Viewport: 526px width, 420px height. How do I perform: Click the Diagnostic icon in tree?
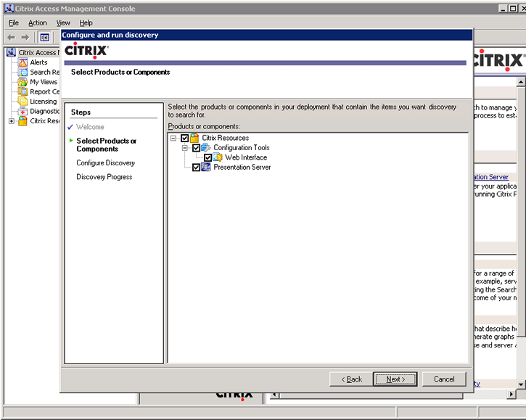click(x=22, y=112)
